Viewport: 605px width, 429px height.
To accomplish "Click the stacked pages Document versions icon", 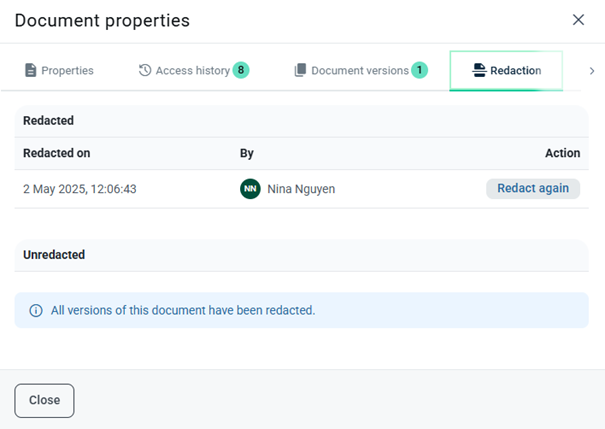I will (x=300, y=71).
